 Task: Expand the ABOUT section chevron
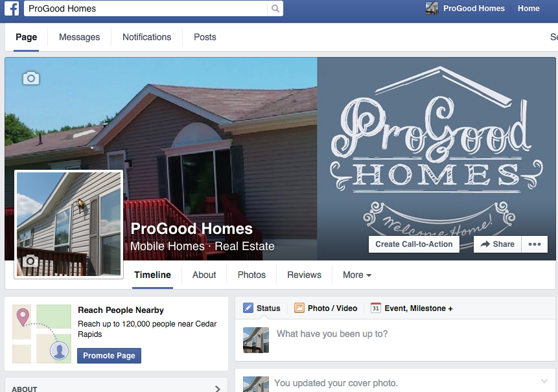pyautogui.click(x=218, y=389)
